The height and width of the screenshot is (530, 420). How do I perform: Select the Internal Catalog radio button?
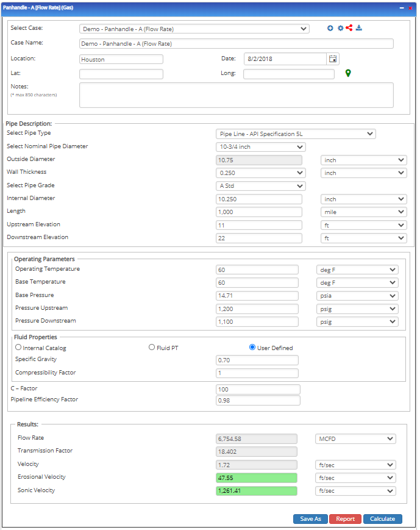pos(18,347)
